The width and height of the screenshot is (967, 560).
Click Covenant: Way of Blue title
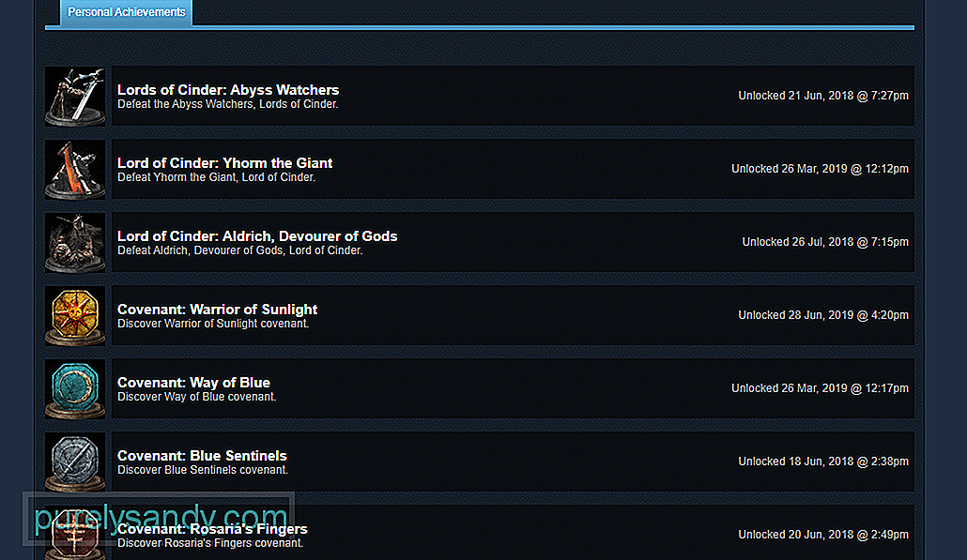click(x=193, y=383)
